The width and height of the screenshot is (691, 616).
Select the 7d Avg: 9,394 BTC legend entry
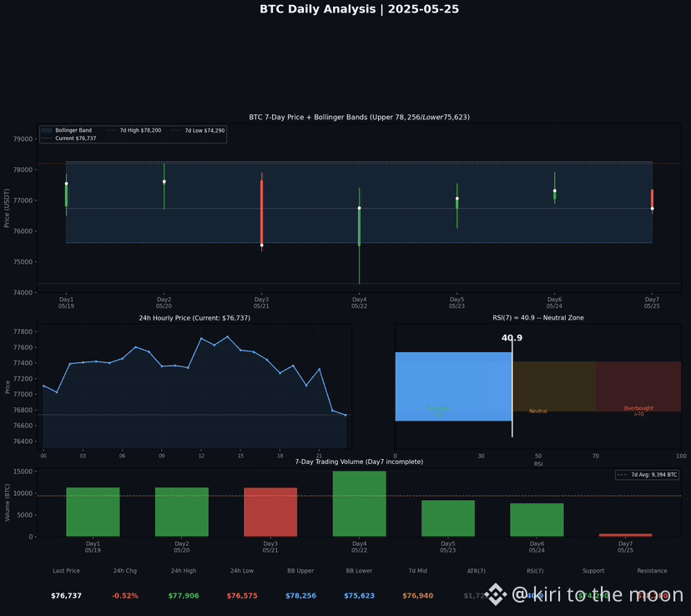pyautogui.click(x=647, y=475)
